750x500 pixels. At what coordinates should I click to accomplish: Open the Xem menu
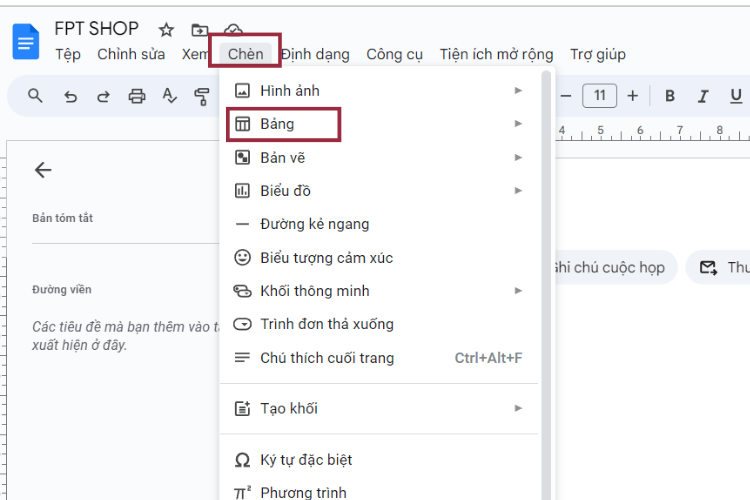click(x=195, y=55)
